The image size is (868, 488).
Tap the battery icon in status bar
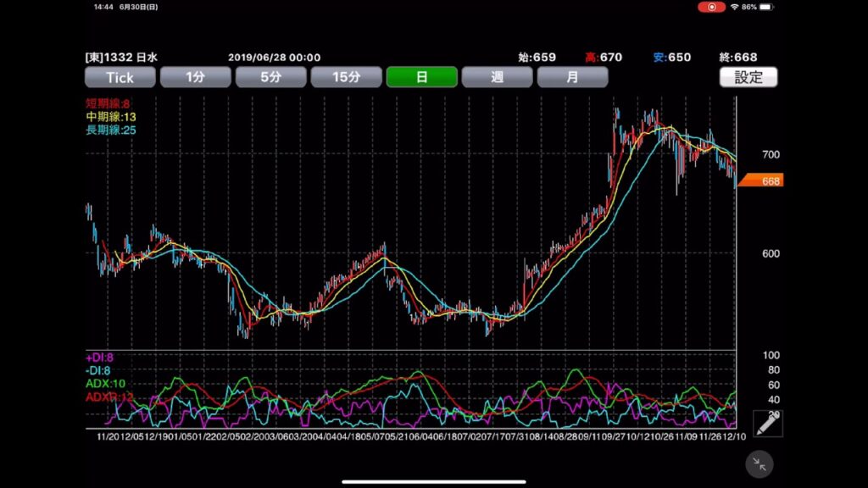tap(766, 7)
